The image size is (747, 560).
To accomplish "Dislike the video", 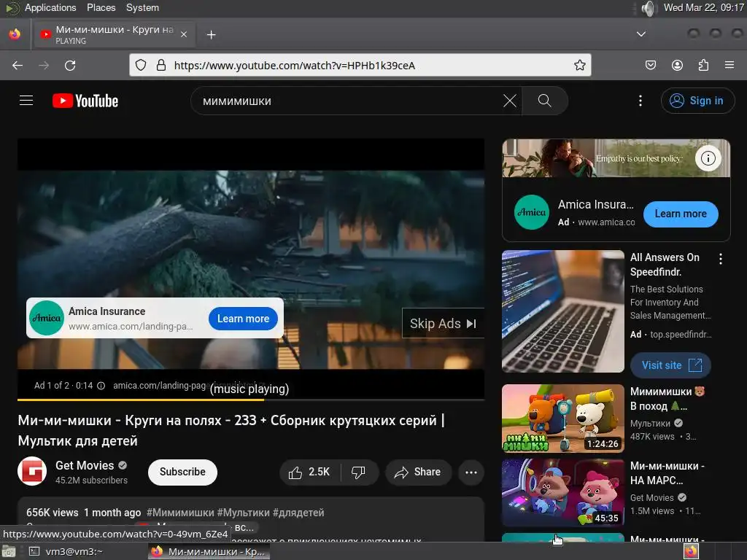I will tap(359, 472).
